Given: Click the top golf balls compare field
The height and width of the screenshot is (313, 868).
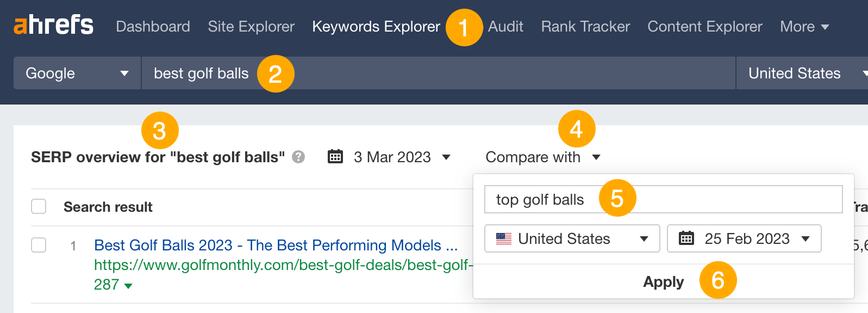Looking at the screenshot, I should coord(663,199).
